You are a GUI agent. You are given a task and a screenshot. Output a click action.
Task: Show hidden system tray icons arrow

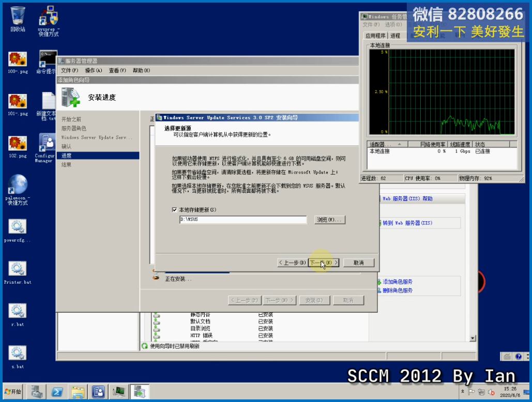coord(463,392)
